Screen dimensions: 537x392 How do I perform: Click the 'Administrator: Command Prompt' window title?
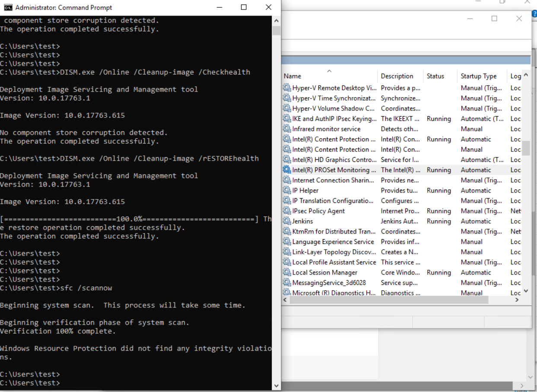[64, 7]
